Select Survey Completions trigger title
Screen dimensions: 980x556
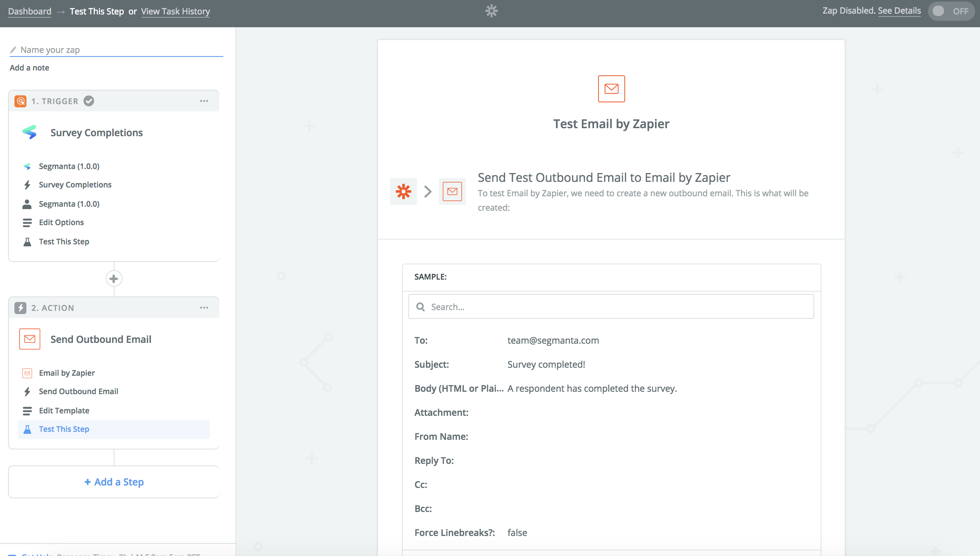[x=96, y=133]
